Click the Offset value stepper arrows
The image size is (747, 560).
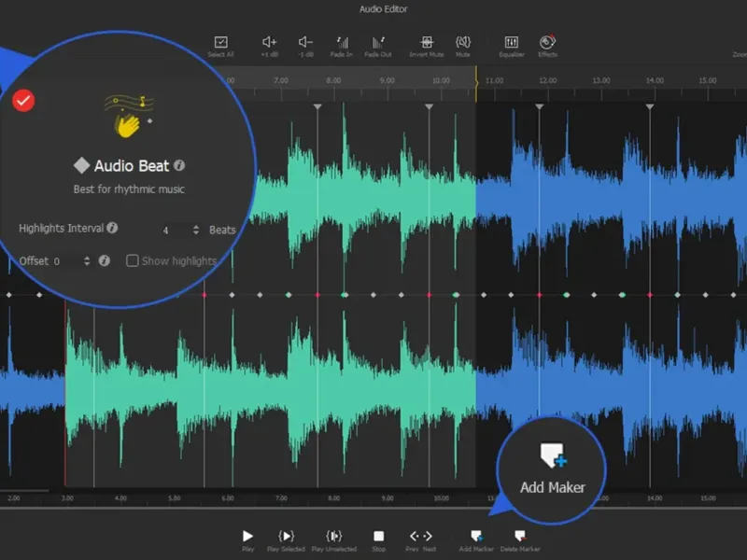tap(87, 261)
